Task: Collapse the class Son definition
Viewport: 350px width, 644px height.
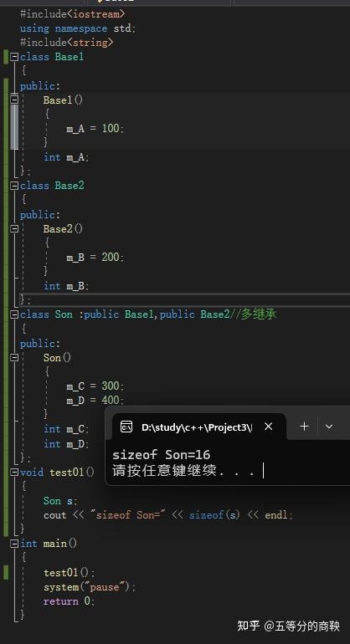Action: pyautogui.click(x=14, y=314)
